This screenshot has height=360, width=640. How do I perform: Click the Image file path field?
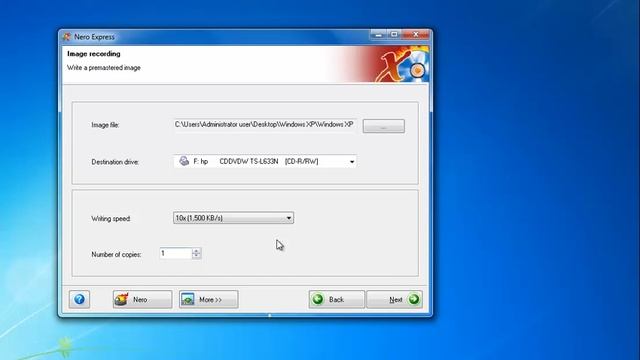pyautogui.click(x=264, y=124)
